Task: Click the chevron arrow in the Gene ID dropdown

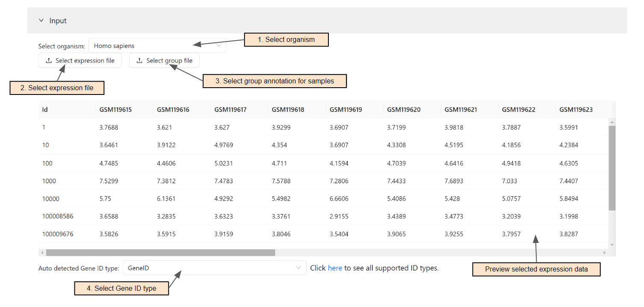Action: [298, 268]
